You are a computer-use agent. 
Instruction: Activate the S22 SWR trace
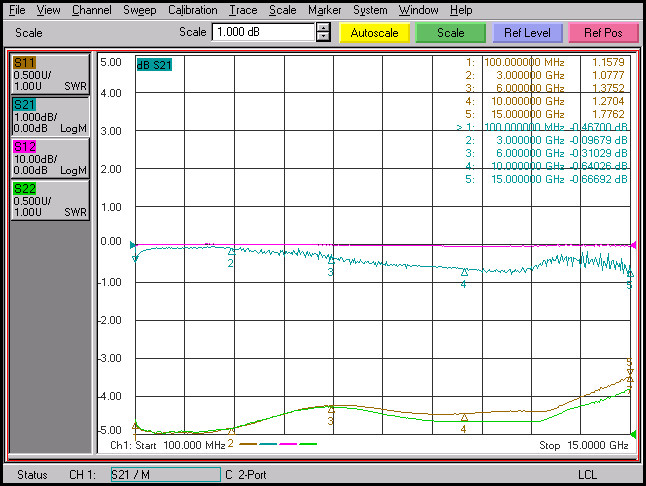pos(49,200)
